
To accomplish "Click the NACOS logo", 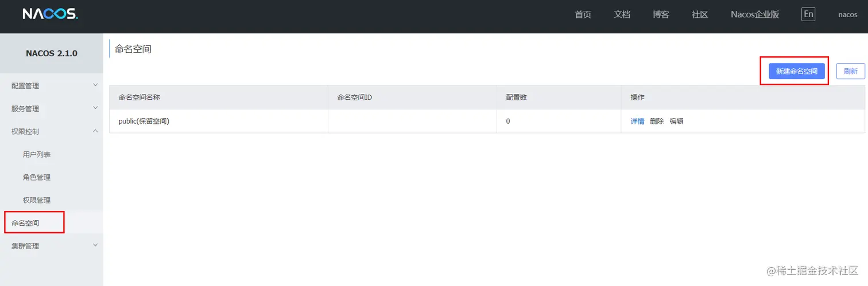I will point(50,14).
